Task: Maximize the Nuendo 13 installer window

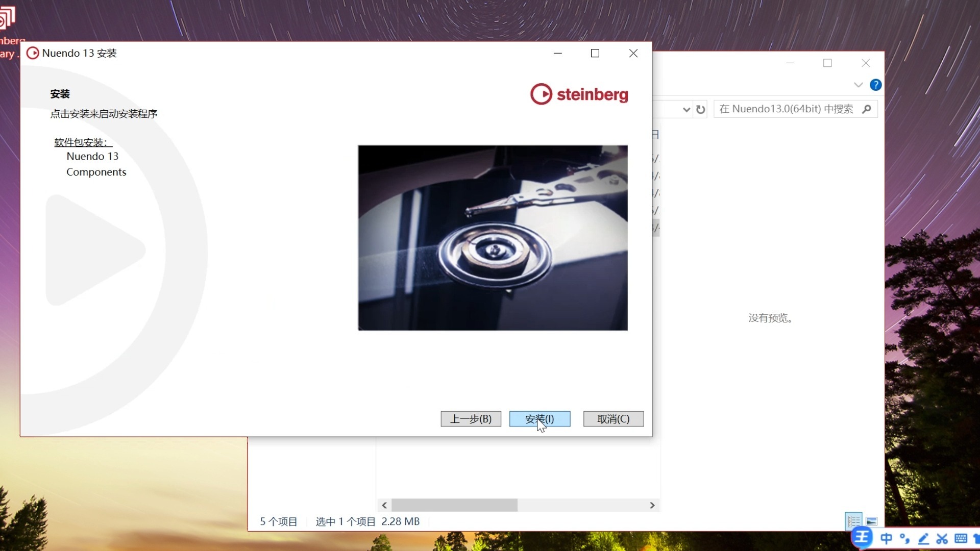Action: point(595,53)
